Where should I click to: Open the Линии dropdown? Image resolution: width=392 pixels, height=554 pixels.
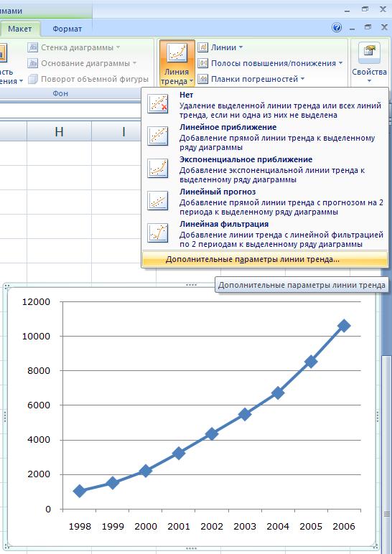point(220,47)
